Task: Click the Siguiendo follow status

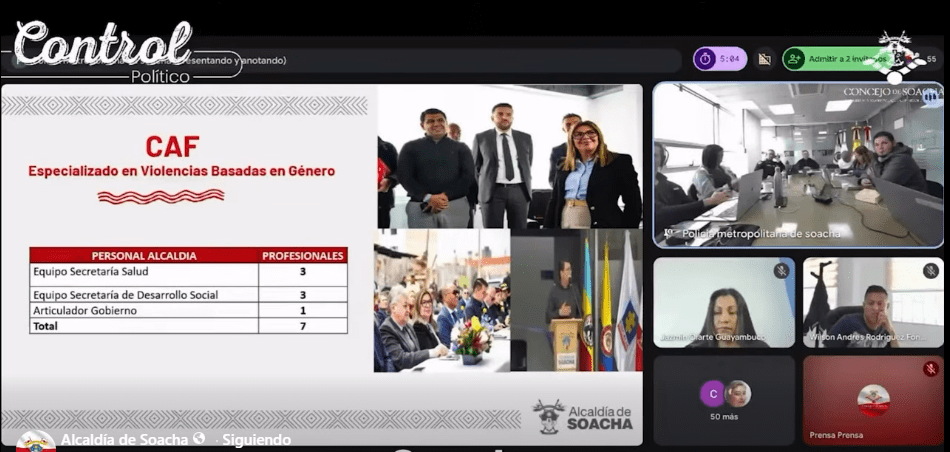Action: tap(255, 439)
